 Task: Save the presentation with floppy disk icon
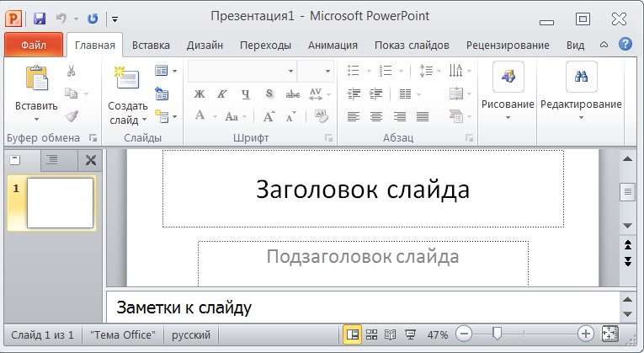40,19
